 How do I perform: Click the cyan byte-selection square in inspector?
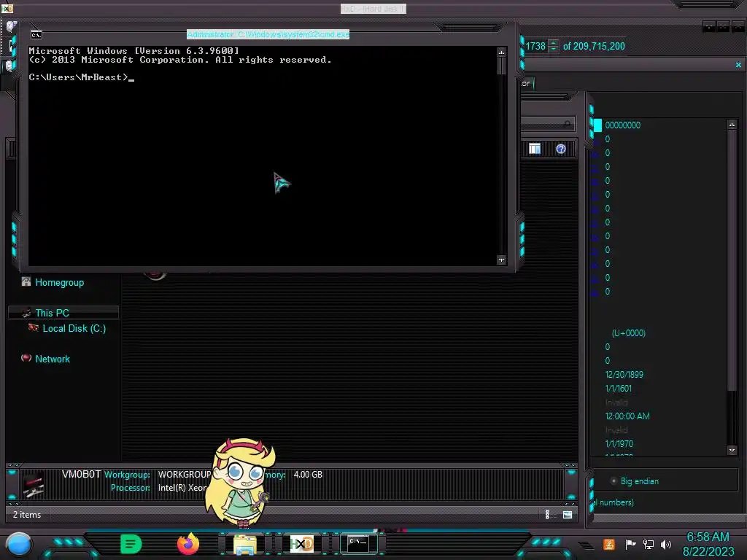point(597,125)
